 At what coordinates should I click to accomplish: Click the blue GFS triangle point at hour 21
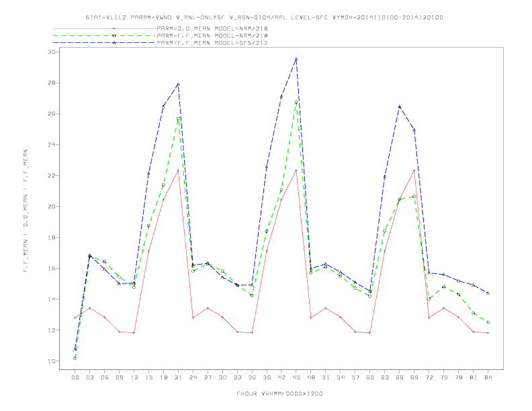(x=178, y=85)
